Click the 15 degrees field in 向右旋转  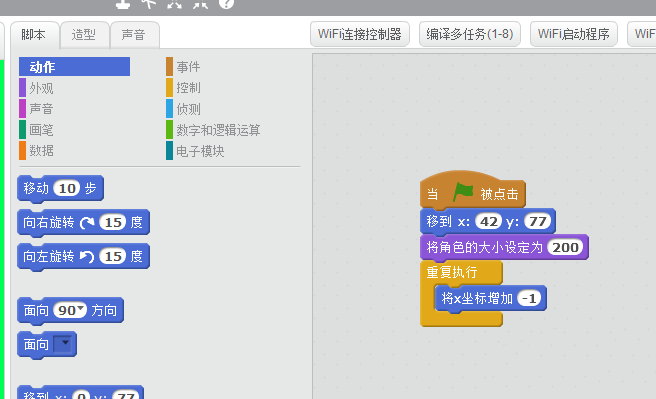point(113,223)
